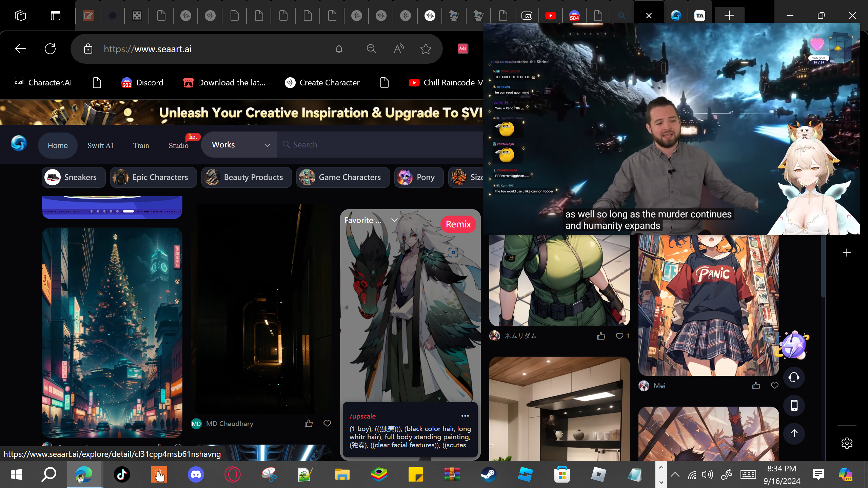This screenshot has height=488, width=868.
Task: Filter by Beauty Products category
Action: point(246,177)
